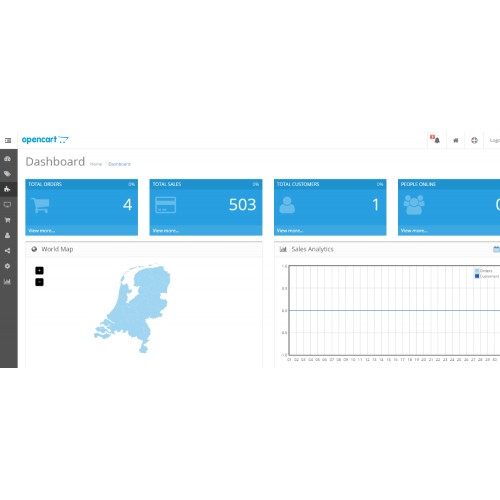Click the storefront home icon in header
Viewport: 500px width, 500px height.
click(456, 140)
